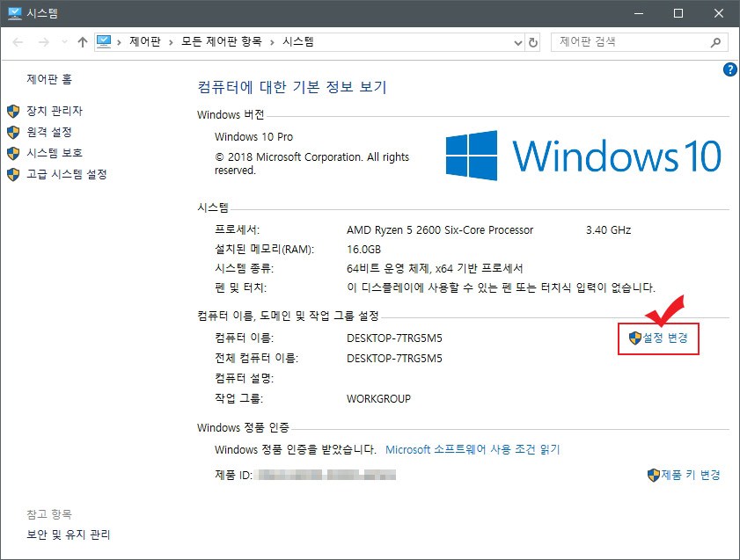740x560 pixels.
Task: Focus the 제어판 검색 search box
Action: tap(639, 42)
